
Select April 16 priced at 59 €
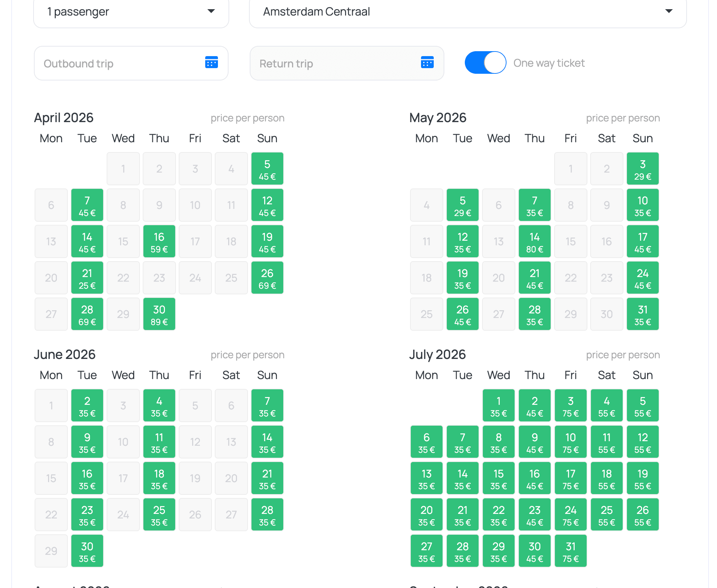tap(159, 242)
